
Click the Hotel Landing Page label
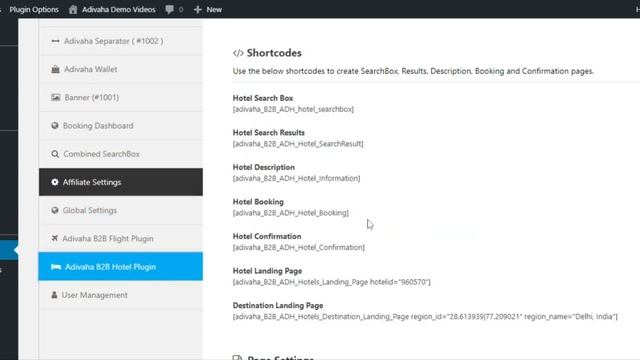pyautogui.click(x=267, y=271)
